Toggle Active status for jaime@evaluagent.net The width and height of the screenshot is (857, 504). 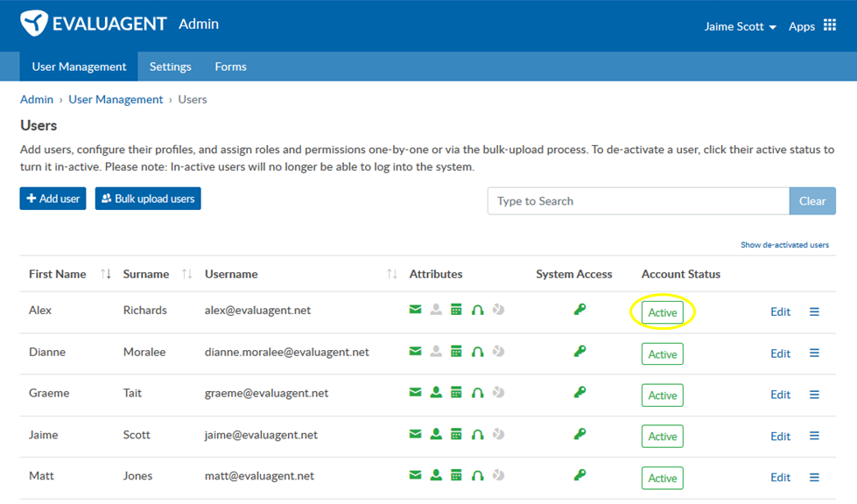click(663, 437)
